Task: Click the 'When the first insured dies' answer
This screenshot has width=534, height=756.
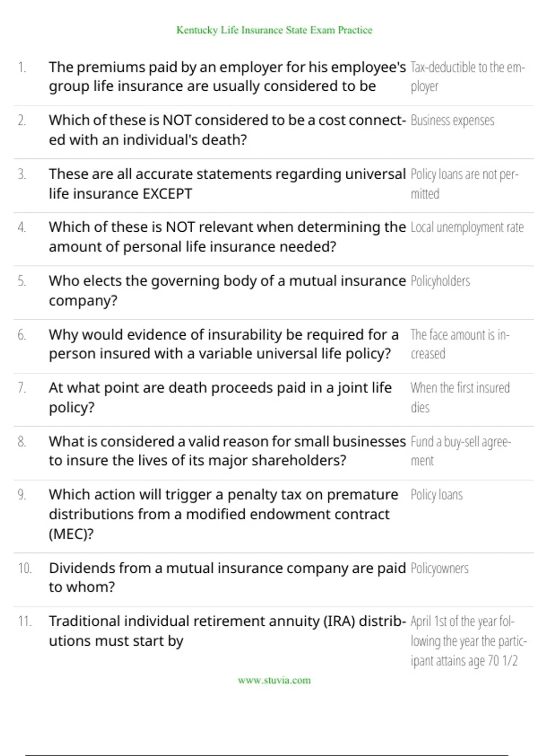Action: (460, 397)
